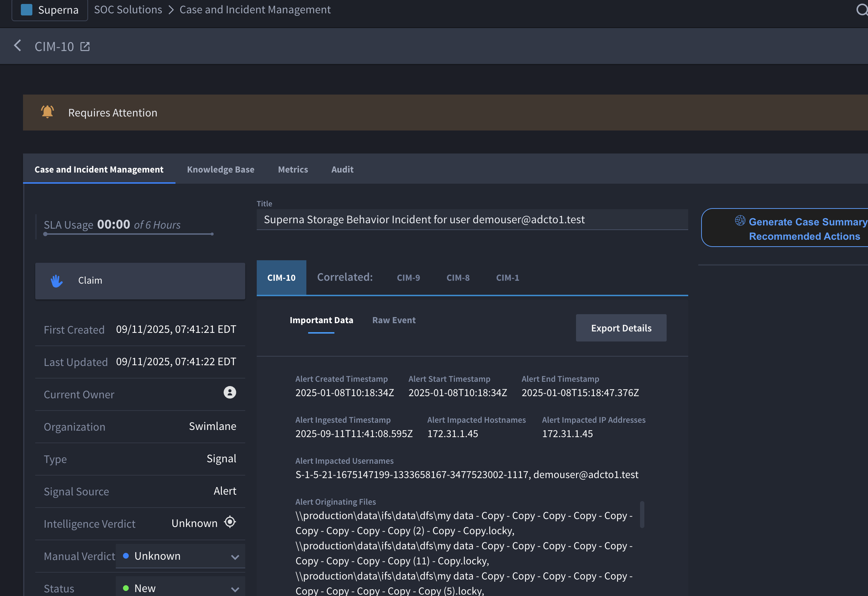Click the Alert Originating Files label

(335, 501)
